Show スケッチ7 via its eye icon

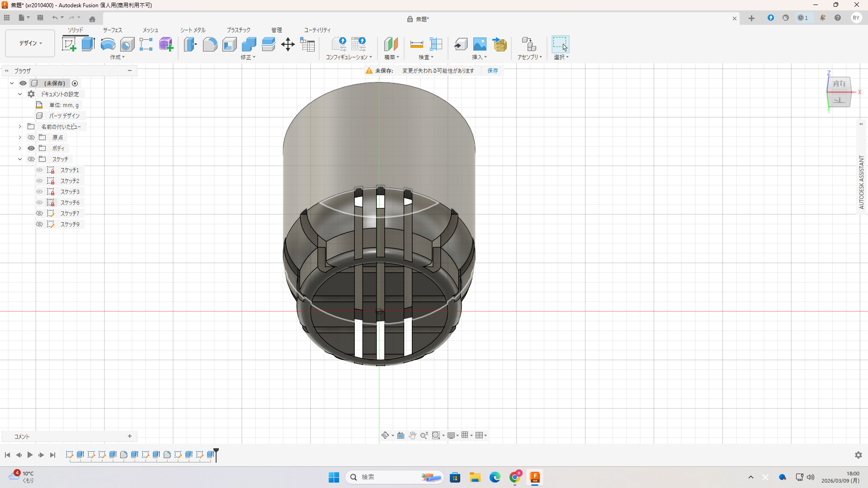click(x=39, y=213)
